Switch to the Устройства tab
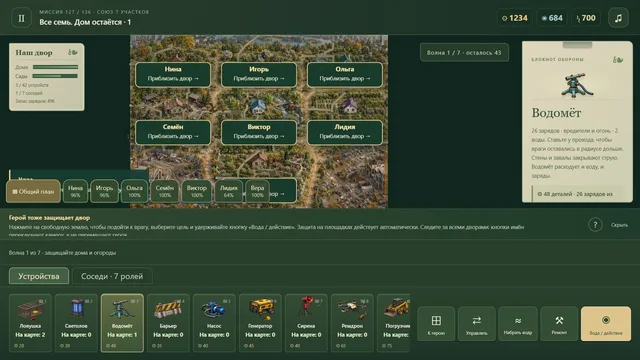 tap(39, 276)
